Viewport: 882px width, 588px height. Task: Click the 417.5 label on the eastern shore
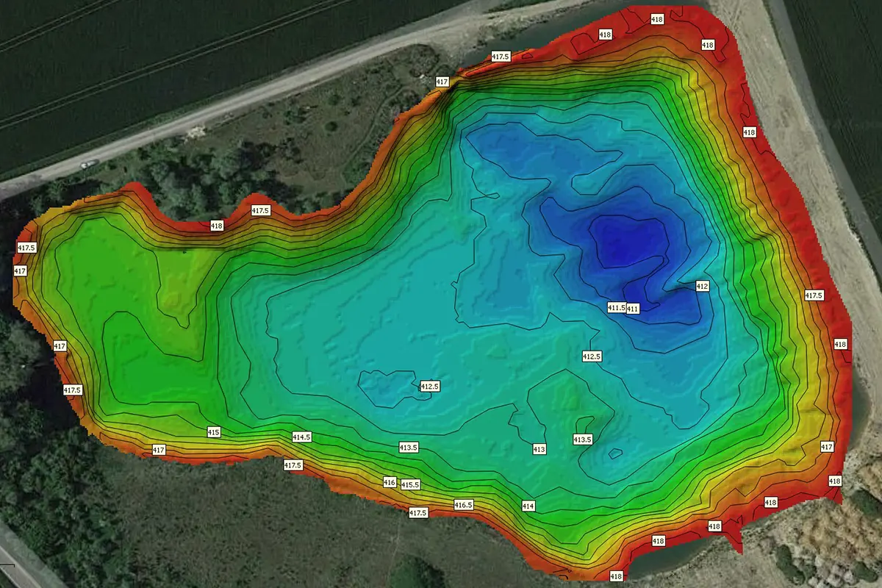[x=814, y=295]
